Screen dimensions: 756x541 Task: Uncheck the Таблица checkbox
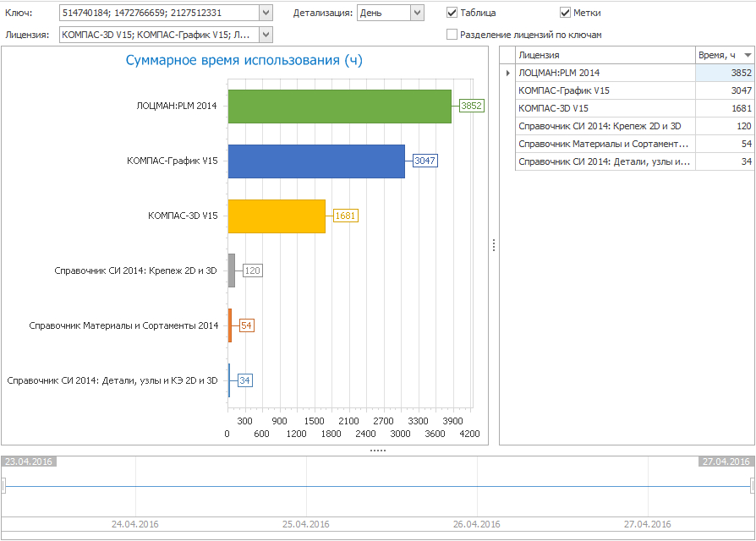(x=452, y=13)
